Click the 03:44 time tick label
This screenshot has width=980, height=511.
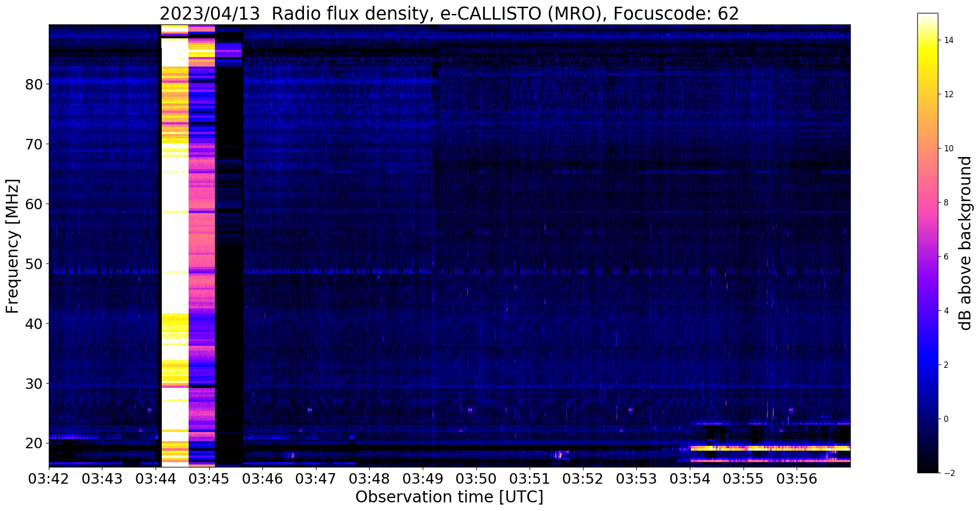156,478
